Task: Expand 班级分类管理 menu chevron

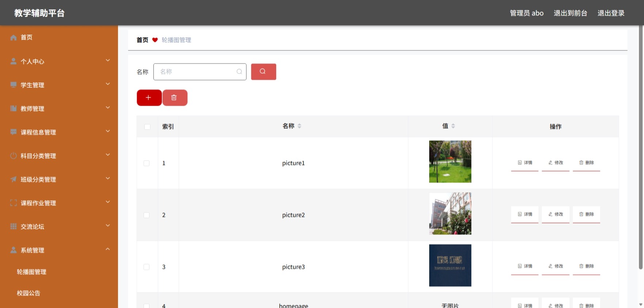Action: tap(108, 178)
